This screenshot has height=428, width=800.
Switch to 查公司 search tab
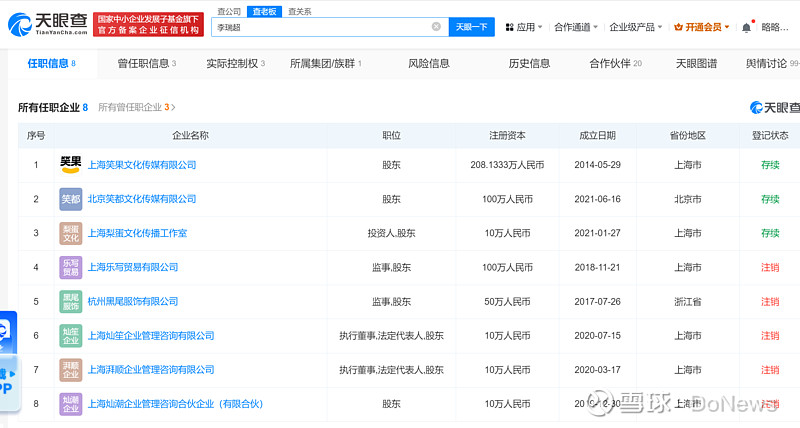point(229,11)
